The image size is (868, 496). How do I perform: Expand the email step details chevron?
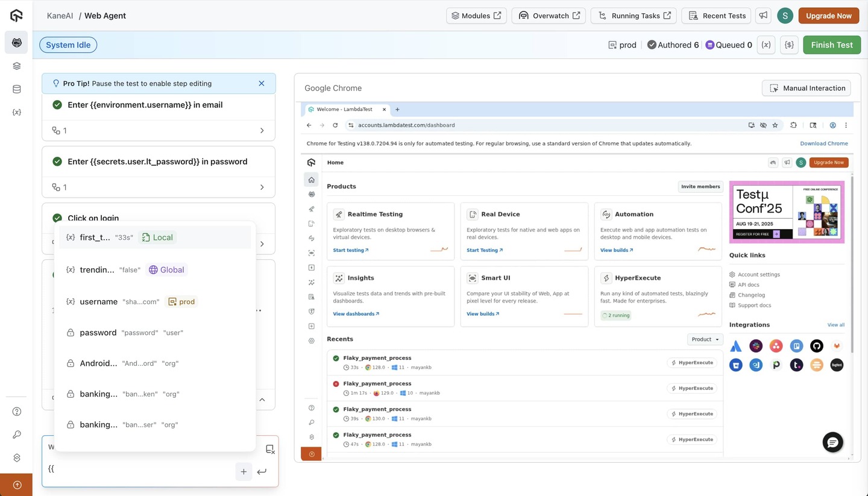(x=262, y=131)
